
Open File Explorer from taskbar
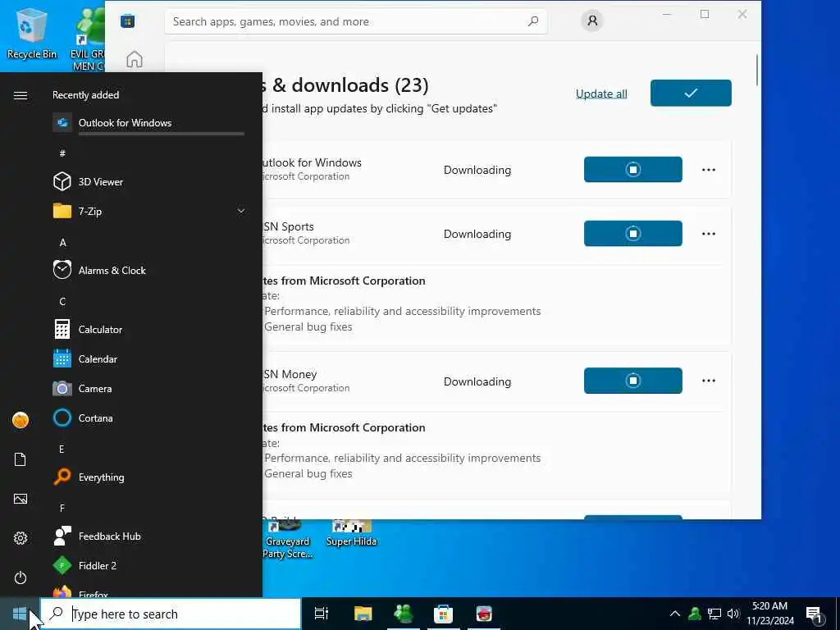point(363,614)
